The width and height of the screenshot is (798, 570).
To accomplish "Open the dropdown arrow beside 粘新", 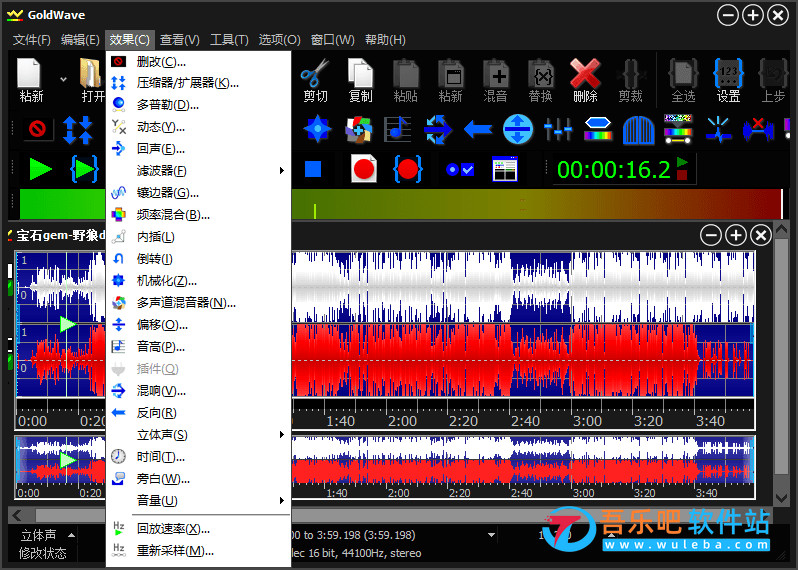I will pyautogui.click(x=63, y=79).
